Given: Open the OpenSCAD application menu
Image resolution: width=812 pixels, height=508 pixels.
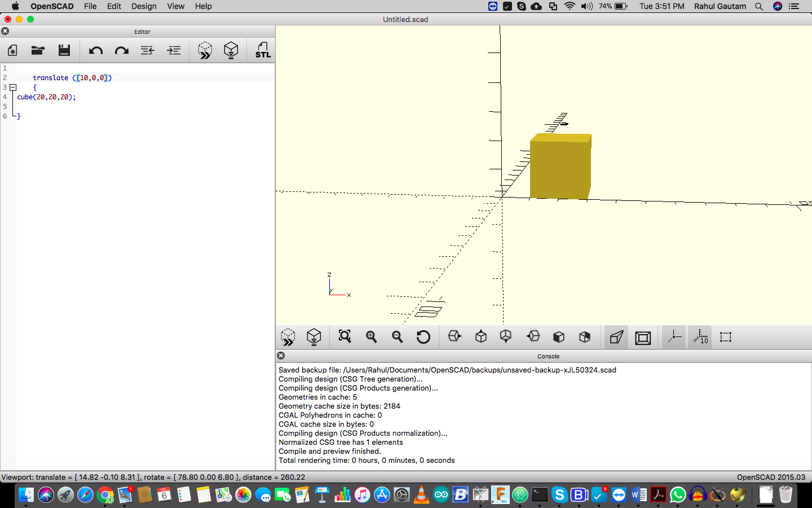Looking at the screenshot, I should tap(52, 6).
